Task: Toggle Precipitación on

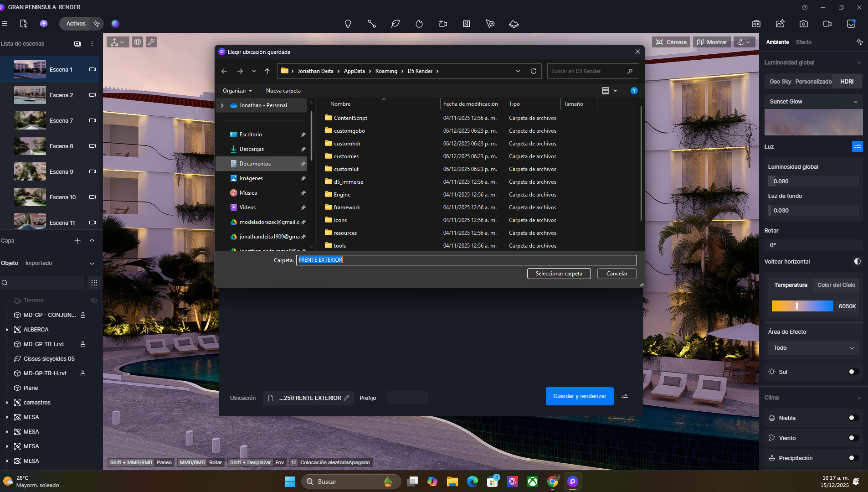Action: coord(853,458)
